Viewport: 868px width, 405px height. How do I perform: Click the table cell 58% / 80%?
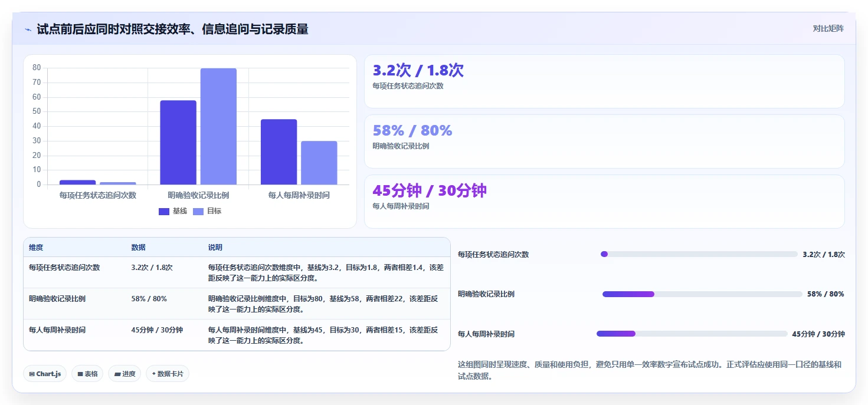pos(149,299)
